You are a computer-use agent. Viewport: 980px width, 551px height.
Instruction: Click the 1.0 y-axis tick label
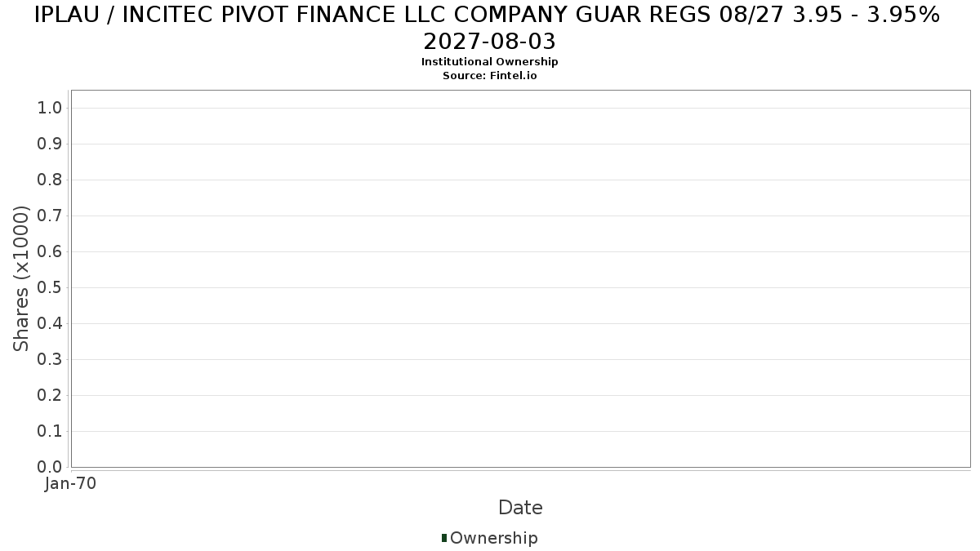pos(50,109)
